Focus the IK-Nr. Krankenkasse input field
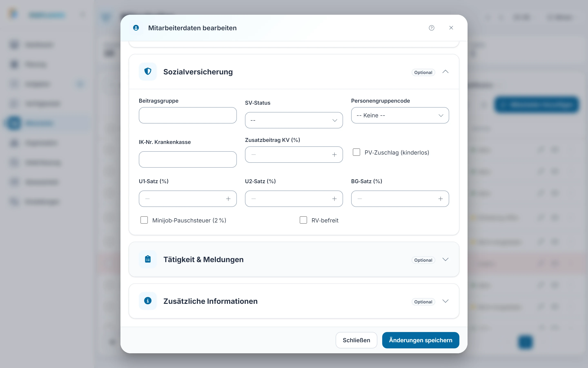588x368 pixels. (x=188, y=159)
